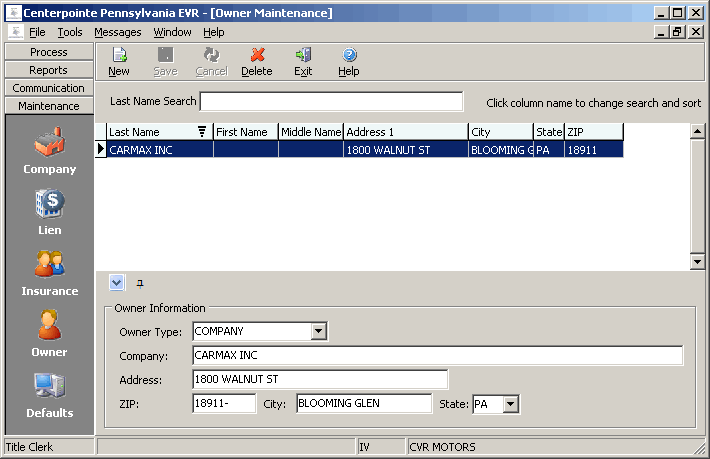Viewport: 710px width, 459px height.
Task: Open Owner maintenance in sidebar
Action: tap(49, 334)
